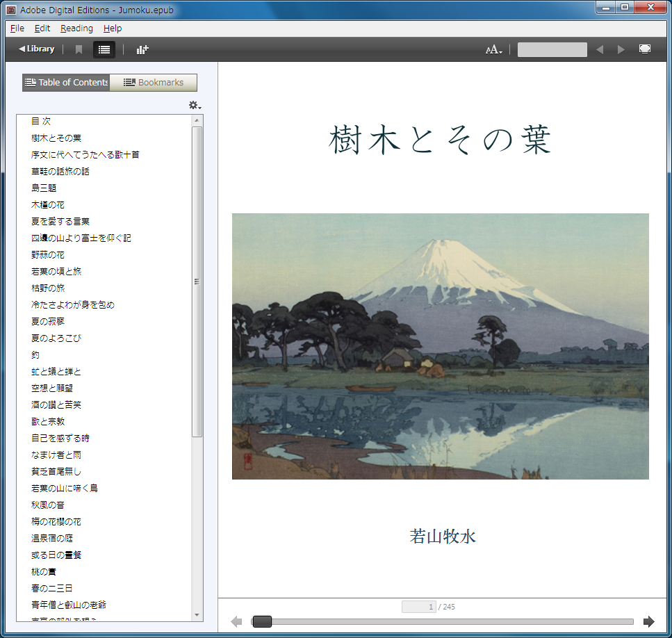Open the Help menu
This screenshot has width=672, height=638.
coord(113,28)
